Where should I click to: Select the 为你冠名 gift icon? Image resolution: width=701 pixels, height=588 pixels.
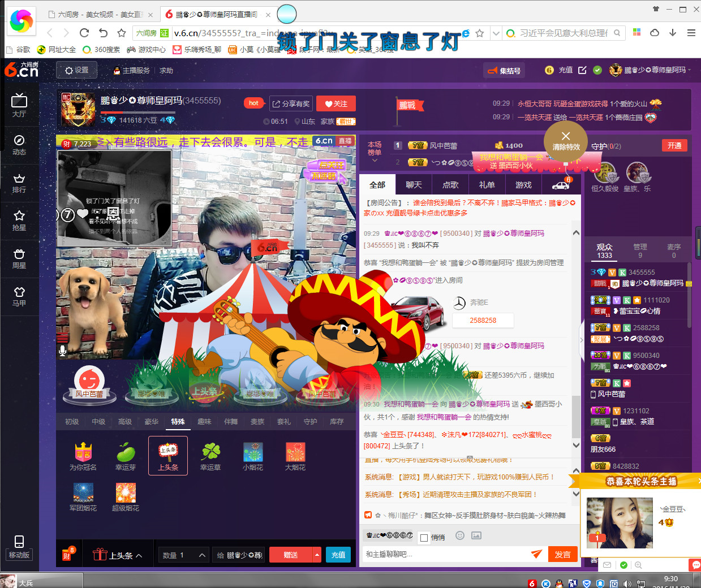click(x=83, y=456)
